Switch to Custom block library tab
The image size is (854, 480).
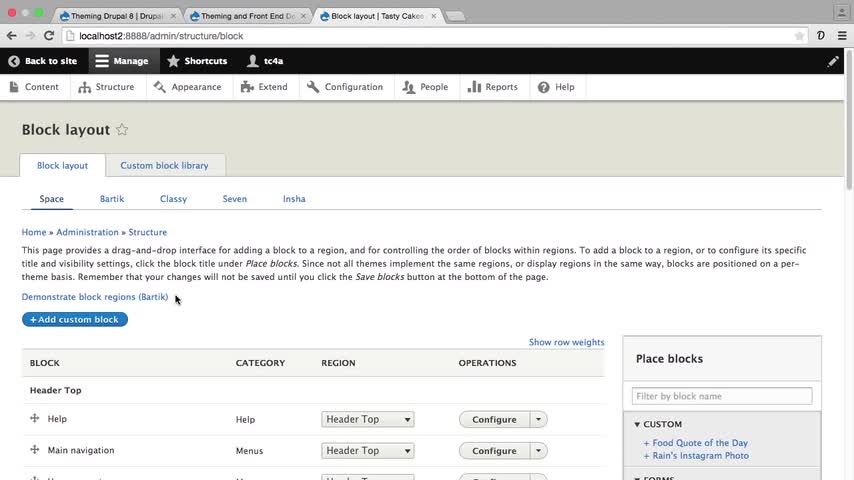point(164,165)
